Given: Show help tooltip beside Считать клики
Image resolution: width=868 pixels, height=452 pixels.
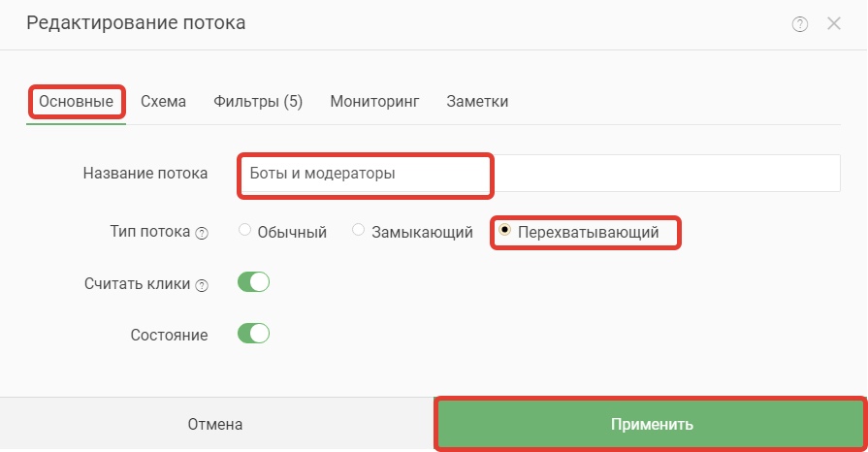Looking at the screenshot, I should click(x=202, y=285).
